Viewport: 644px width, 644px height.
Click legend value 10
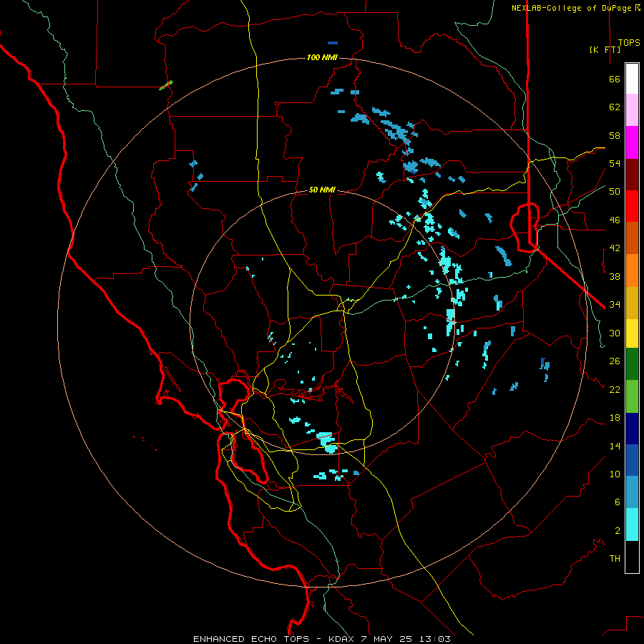(x=615, y=474)
